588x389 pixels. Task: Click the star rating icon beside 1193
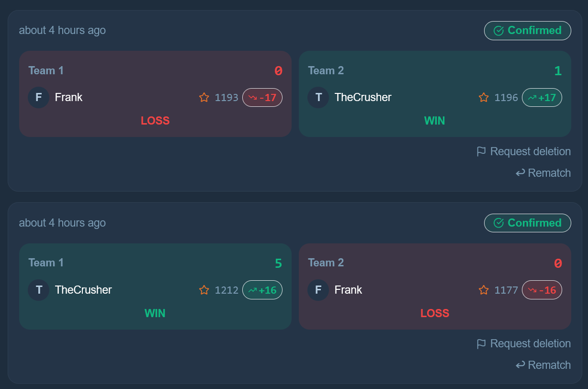(204, 98)
